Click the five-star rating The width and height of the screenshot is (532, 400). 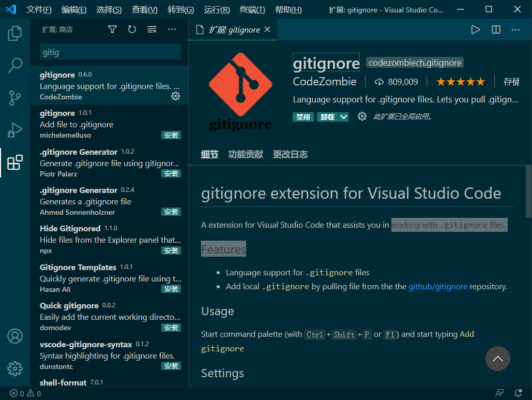[x=461, y=82]
